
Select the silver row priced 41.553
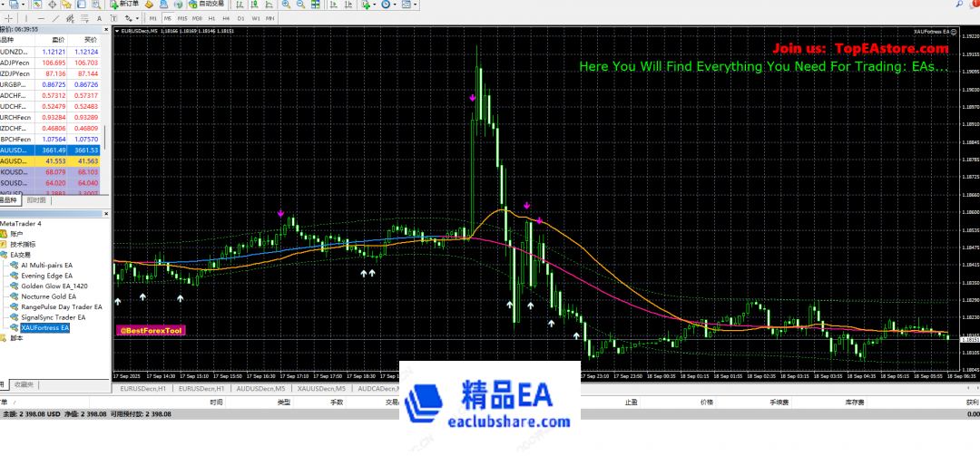pos(52,160)
